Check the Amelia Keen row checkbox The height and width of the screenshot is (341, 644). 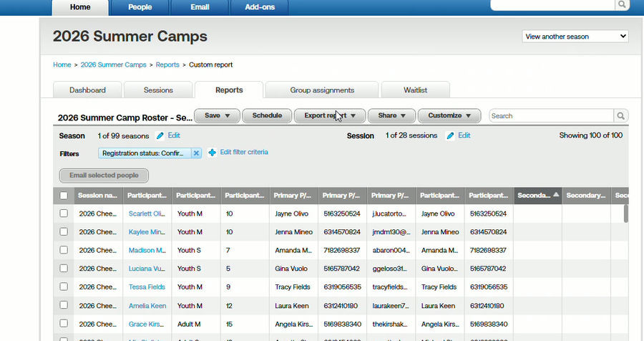pyautogui.click(x=64, y=304)
